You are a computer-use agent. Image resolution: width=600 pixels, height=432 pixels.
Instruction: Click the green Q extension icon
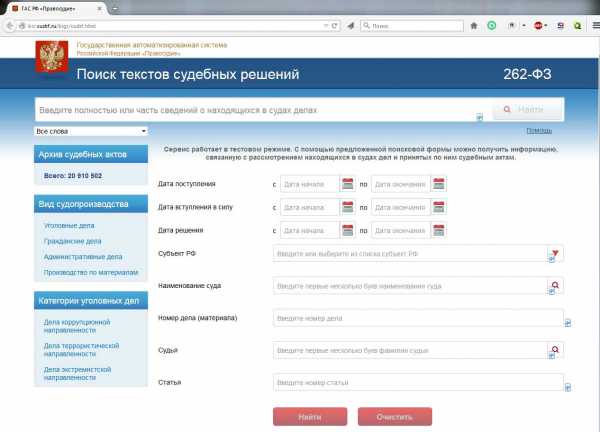point(577,26)
